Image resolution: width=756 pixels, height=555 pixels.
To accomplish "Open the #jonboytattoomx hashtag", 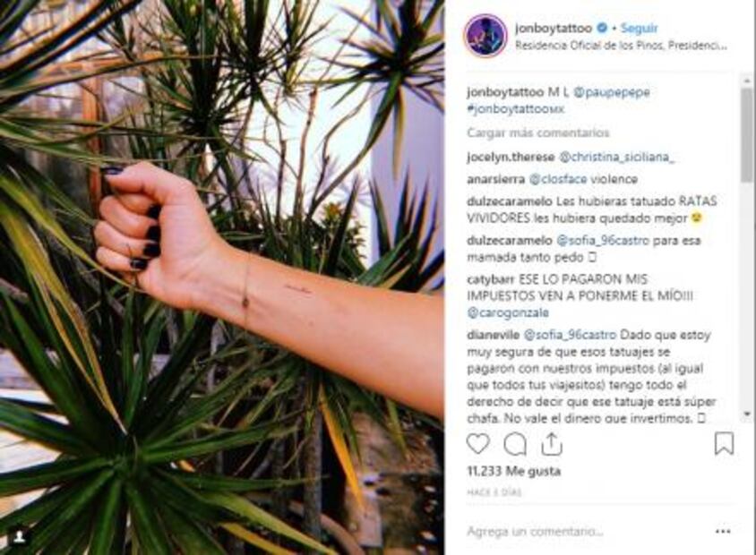I will pyautogui.click(x=515, y=109).
